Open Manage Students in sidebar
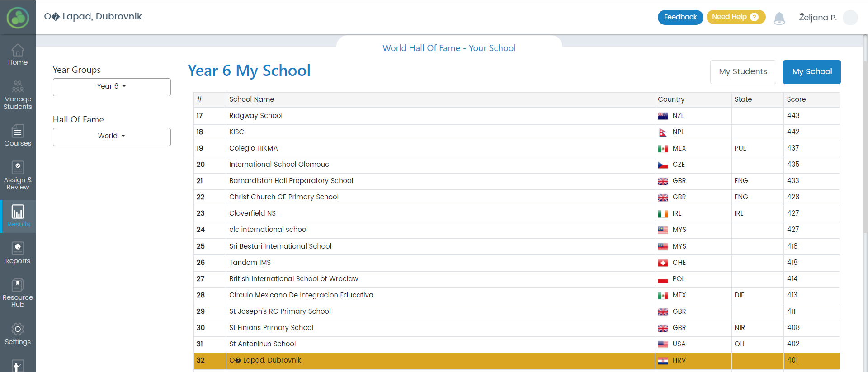868x372 pixels. point(18,95)
